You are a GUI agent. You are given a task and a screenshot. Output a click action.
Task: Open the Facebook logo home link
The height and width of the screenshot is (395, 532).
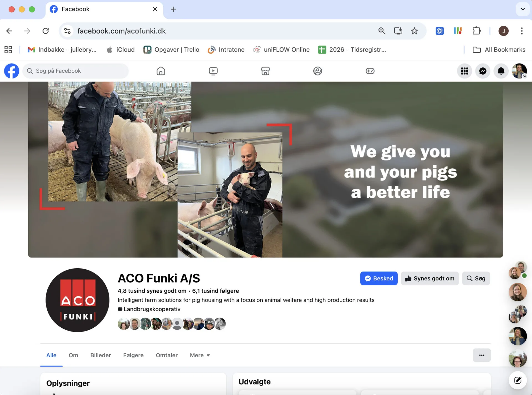(12, 71)
